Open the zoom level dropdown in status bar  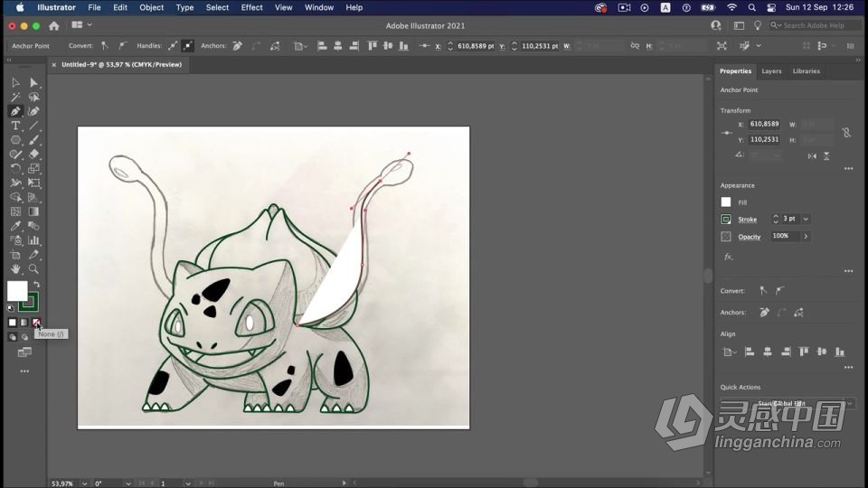85,483
